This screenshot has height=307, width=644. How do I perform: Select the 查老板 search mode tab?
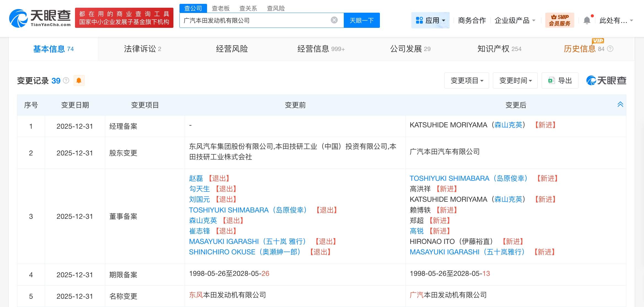pyautogui.click(x=221, y=8)
